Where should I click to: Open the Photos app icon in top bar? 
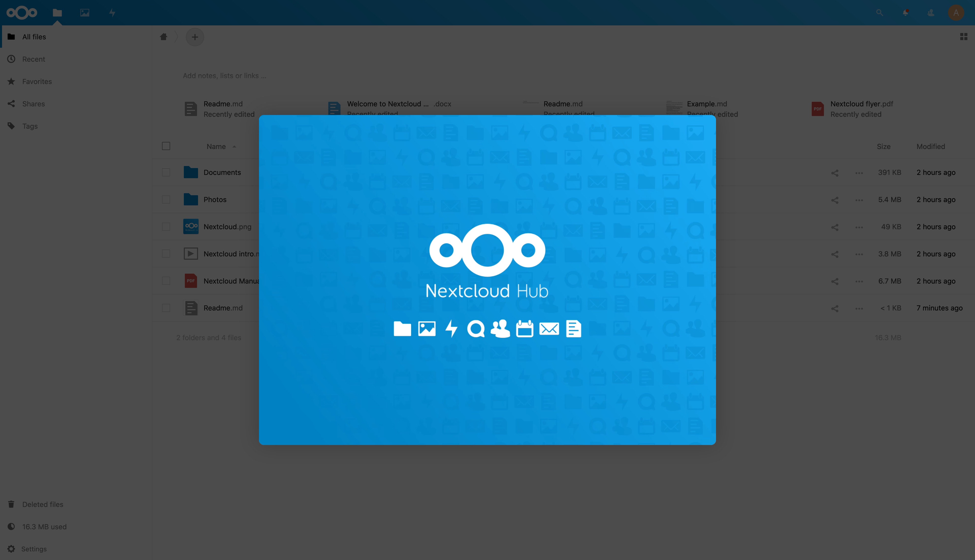[85, 13]
